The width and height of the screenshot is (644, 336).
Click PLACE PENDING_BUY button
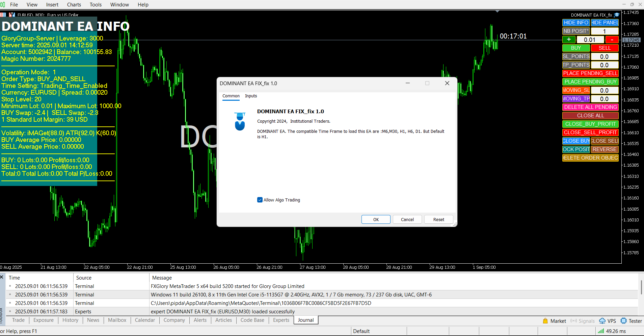(590, 82)
